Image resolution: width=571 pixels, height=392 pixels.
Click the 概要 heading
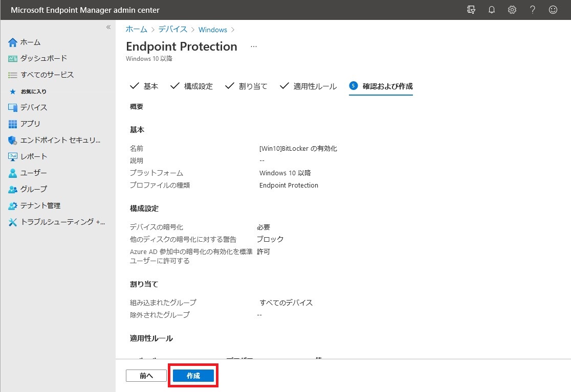click(x=137, y=106)
